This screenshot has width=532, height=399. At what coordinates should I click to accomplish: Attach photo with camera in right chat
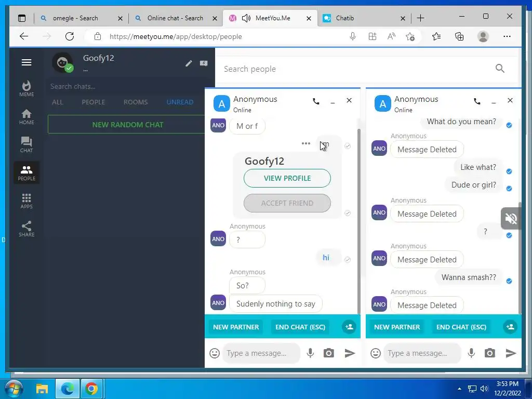[x=489, y=353]
